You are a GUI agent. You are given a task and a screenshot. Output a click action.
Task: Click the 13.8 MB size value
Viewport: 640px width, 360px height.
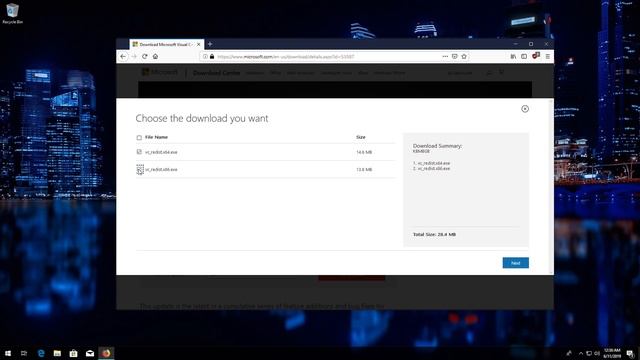pos(364,169)
